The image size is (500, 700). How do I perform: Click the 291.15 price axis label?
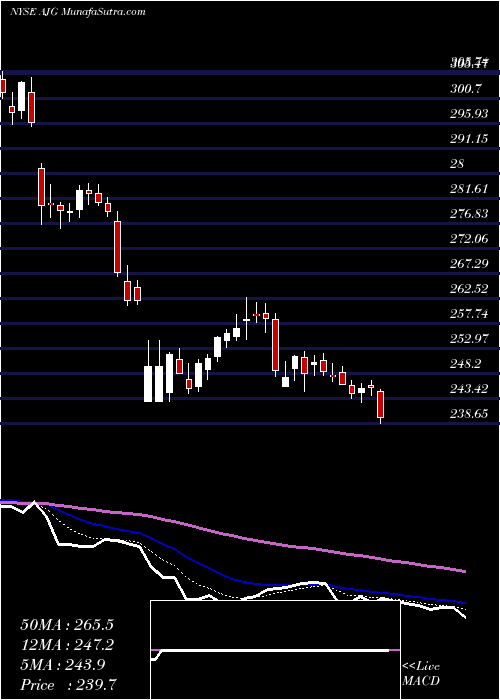tap(469, 139)
